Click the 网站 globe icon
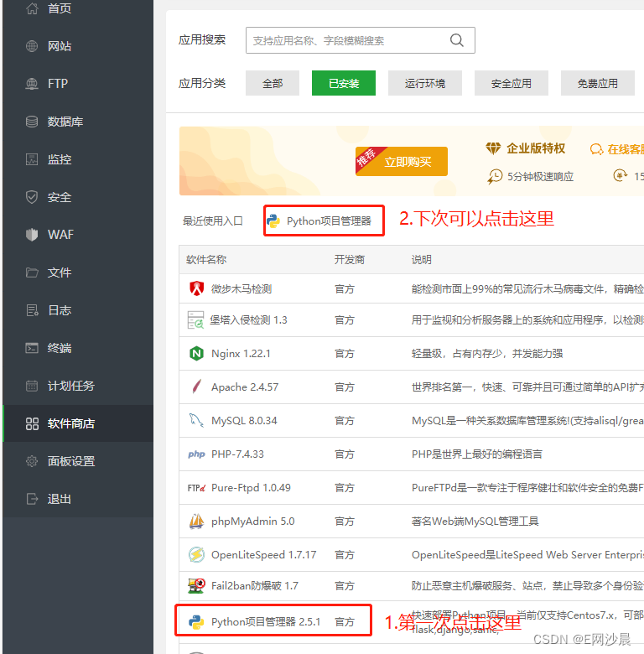644x654 pixels. point(32,46)
